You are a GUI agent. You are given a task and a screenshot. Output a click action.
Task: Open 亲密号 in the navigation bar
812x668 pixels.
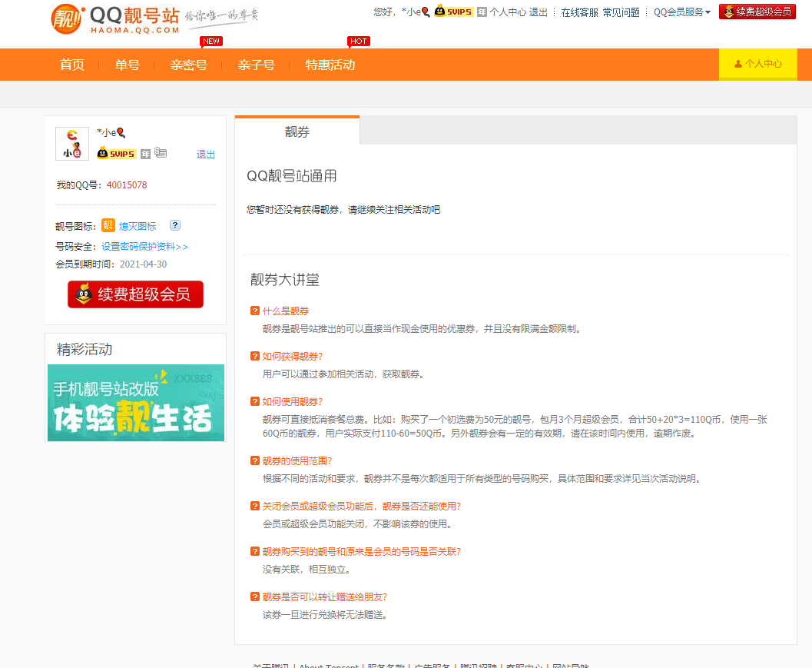188,65
